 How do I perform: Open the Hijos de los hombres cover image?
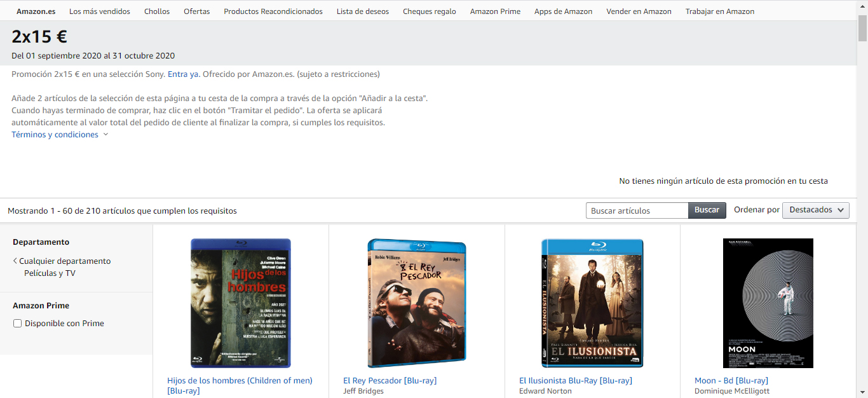241,303
